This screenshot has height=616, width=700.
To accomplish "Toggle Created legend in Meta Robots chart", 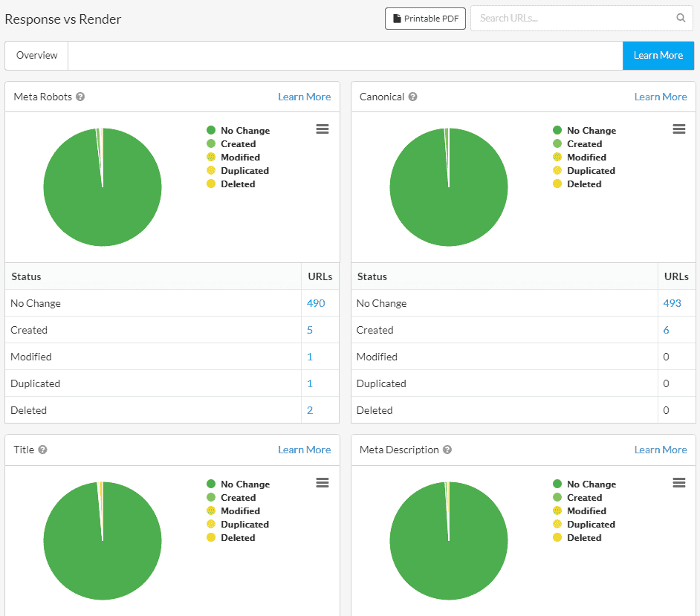I will (231, 143).
